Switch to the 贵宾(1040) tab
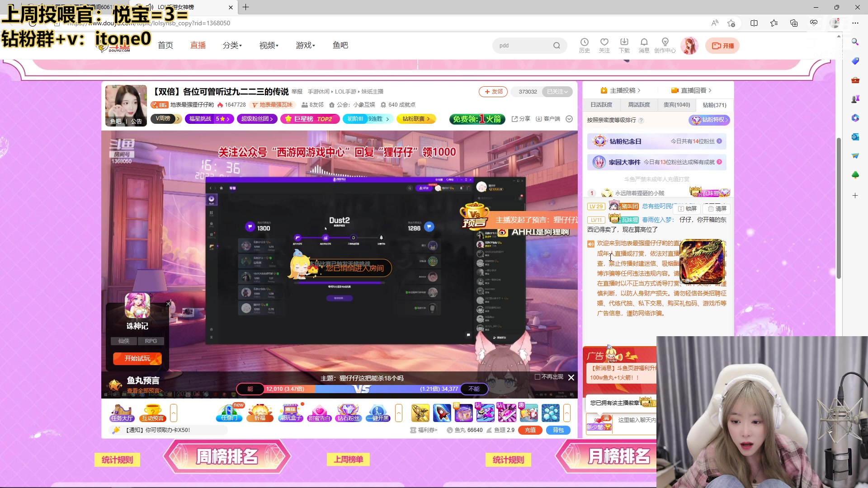The height and width of the screenshot is (488, 868). pyautogui.click(x=676, y=104)
